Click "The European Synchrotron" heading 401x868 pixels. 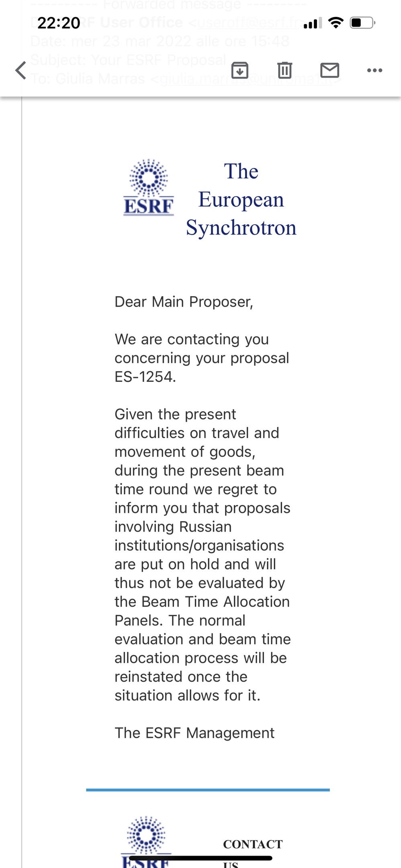[x=241, y=199]
